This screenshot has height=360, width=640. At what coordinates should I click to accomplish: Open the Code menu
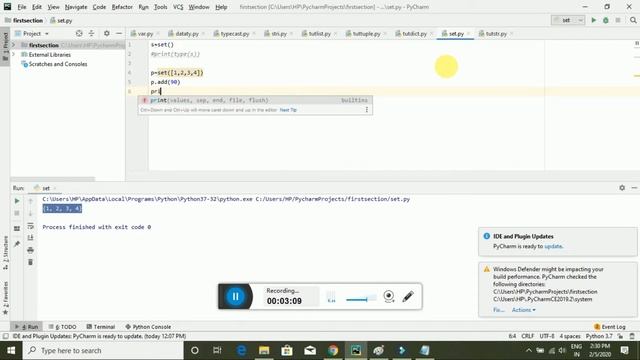point(99,7)
